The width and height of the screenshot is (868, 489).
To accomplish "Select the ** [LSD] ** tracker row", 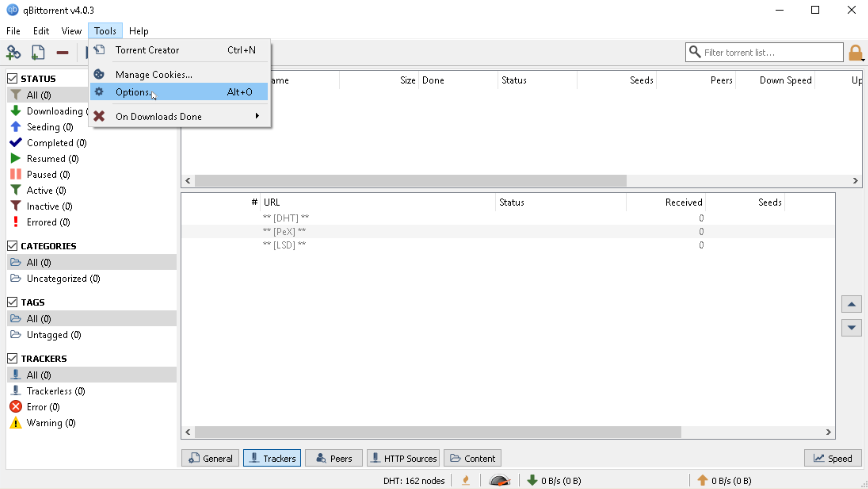I will pyautogui.click(x=508, y=245).
